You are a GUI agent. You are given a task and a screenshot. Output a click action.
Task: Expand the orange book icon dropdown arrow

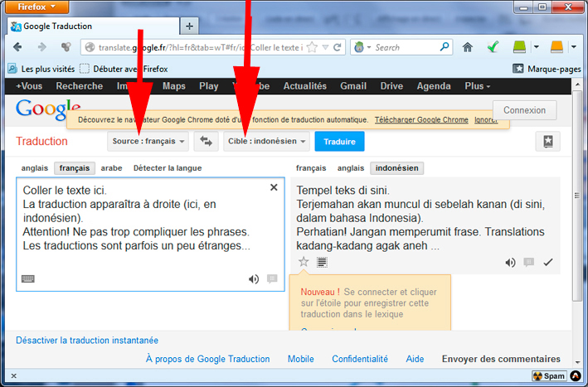click(x=574, y=47)
